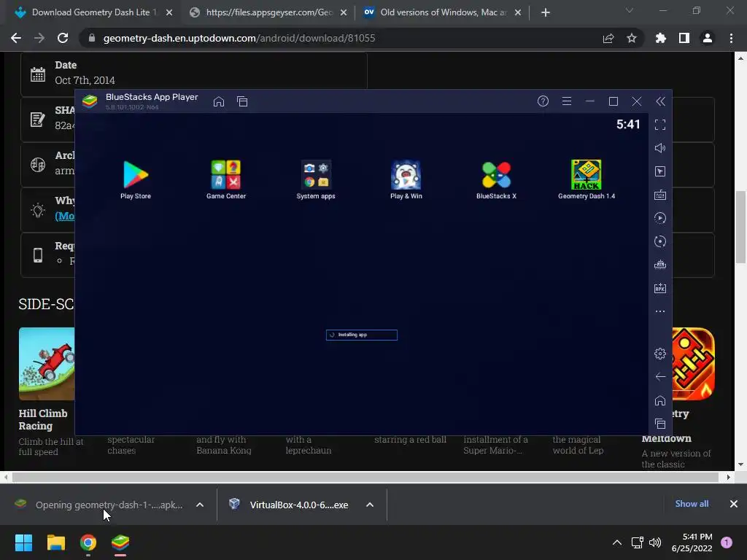Open the Chrome extensions puzzle icon
The width and height of the screenshot is (747, 560).
coord(661,38)
